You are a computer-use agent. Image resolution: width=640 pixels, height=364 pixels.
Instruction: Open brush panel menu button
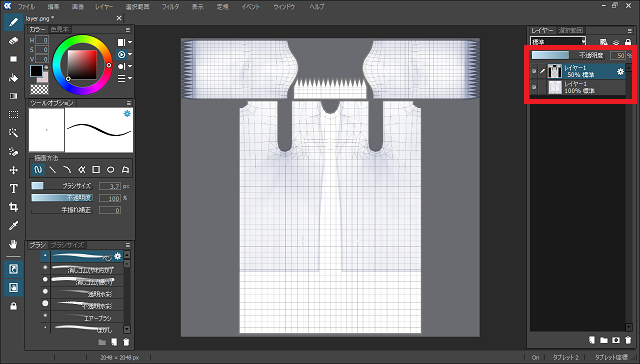(x=128, y=245)
